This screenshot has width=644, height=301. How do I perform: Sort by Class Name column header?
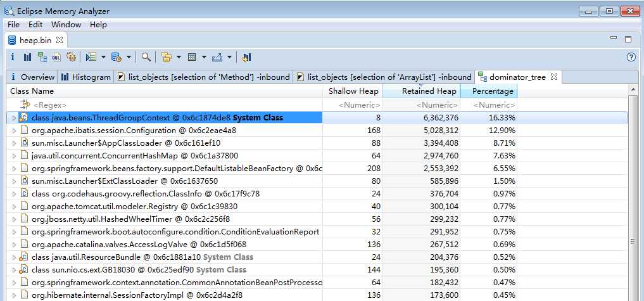point(164,91)
